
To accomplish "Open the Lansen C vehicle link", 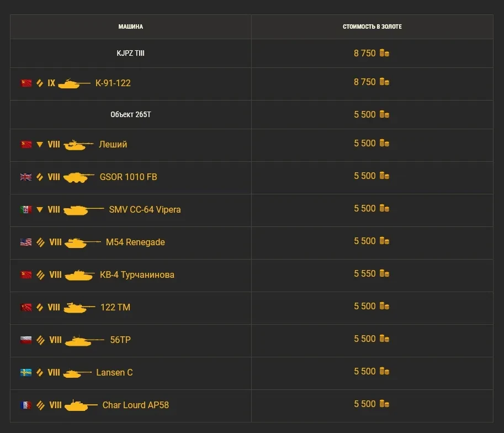I will click(x=114, y=373).
